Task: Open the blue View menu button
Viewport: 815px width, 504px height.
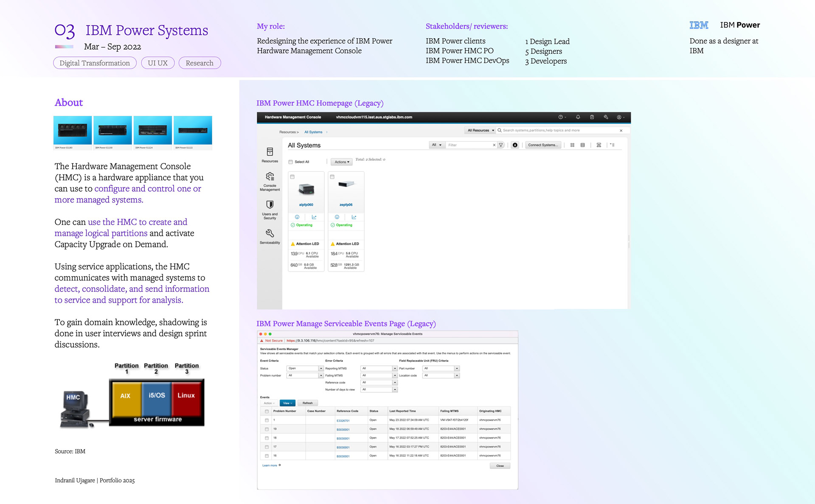Action: tap(287, 403)
